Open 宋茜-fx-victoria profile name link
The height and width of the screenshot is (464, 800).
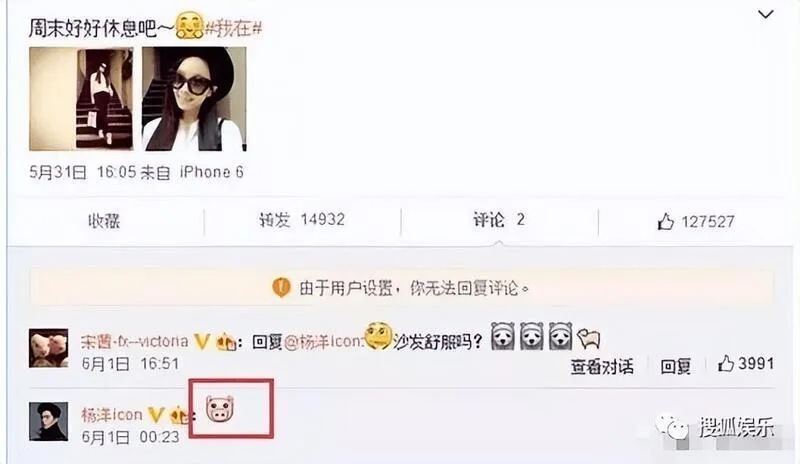coord(134,340)
